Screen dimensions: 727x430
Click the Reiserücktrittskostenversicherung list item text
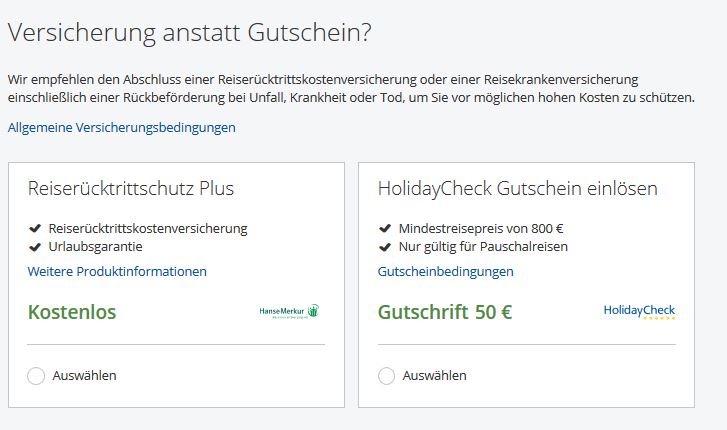click(148, 229)
